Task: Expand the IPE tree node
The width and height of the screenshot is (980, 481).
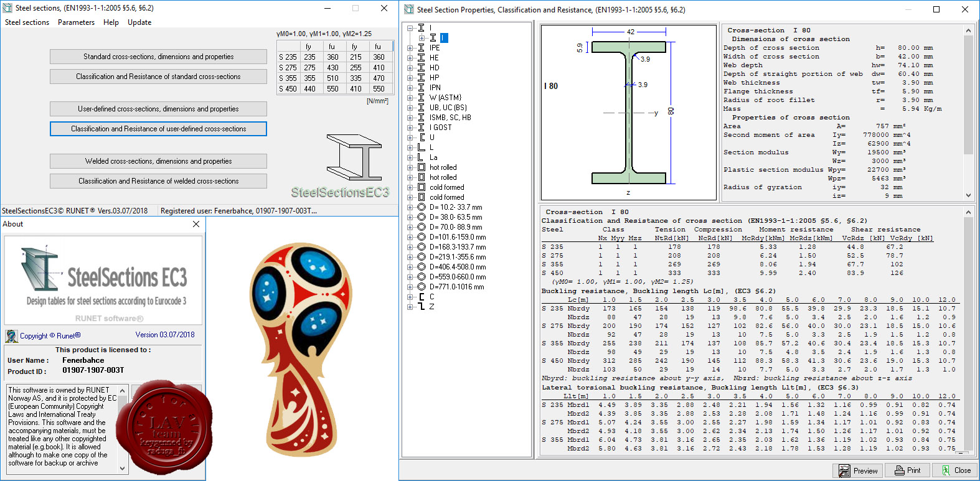Action: coord(410,48)
